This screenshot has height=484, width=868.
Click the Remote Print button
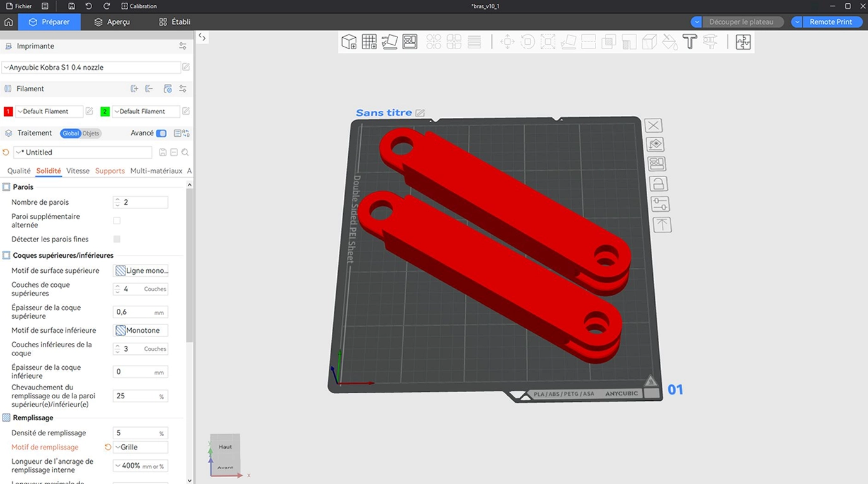(x=831, y=22)
